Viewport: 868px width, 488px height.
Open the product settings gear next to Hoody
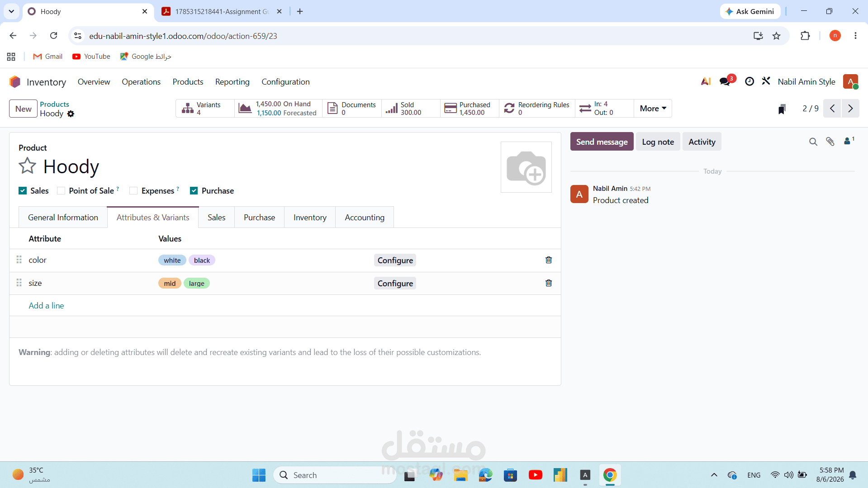(71, 114)
